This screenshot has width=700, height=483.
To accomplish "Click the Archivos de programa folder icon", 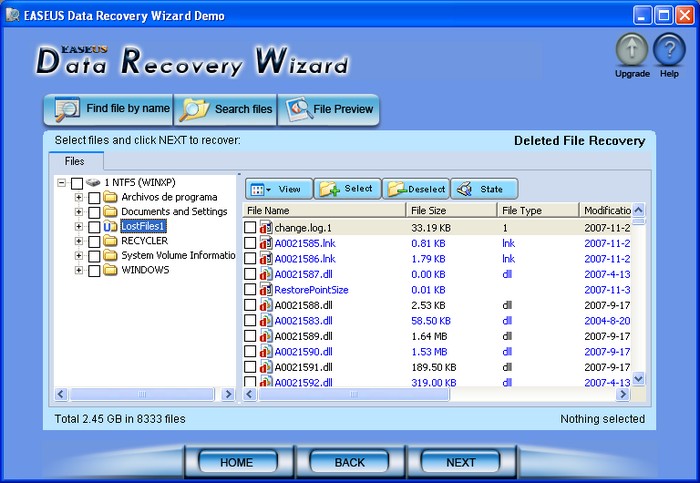I will (x=110, y=197).
